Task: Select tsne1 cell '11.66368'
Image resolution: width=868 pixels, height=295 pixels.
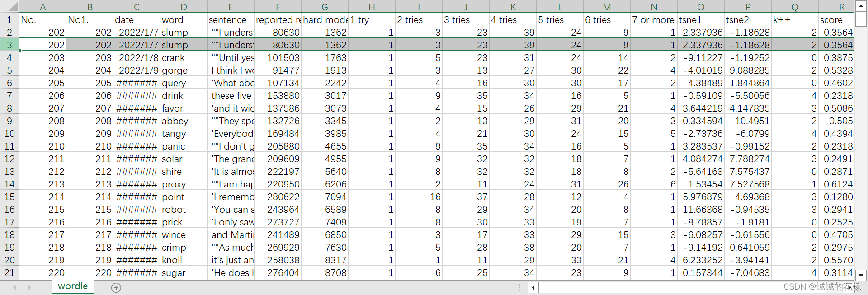Action: pyautogui.click(x=701, y=209)
